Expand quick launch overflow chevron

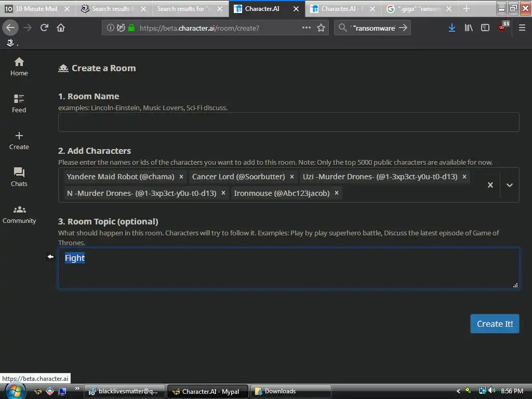coord(77,389)
